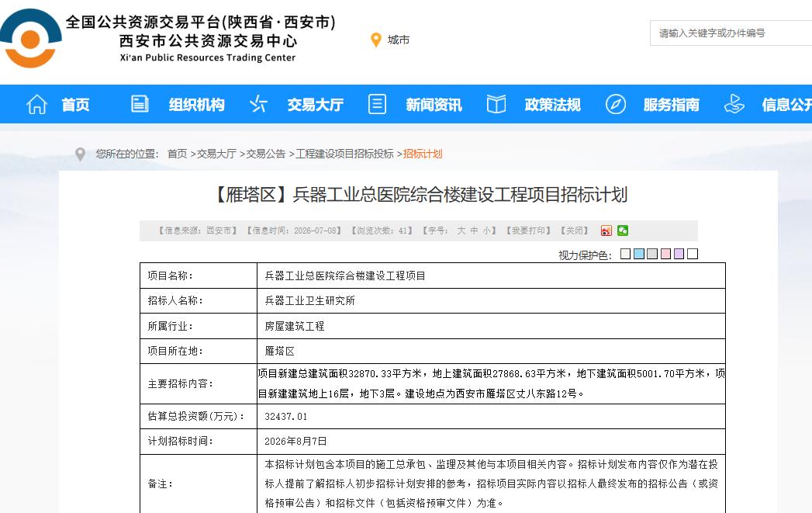The image size is (812, 513).
Task: Click the home icon beside 首页
Action: coord(36,104)
